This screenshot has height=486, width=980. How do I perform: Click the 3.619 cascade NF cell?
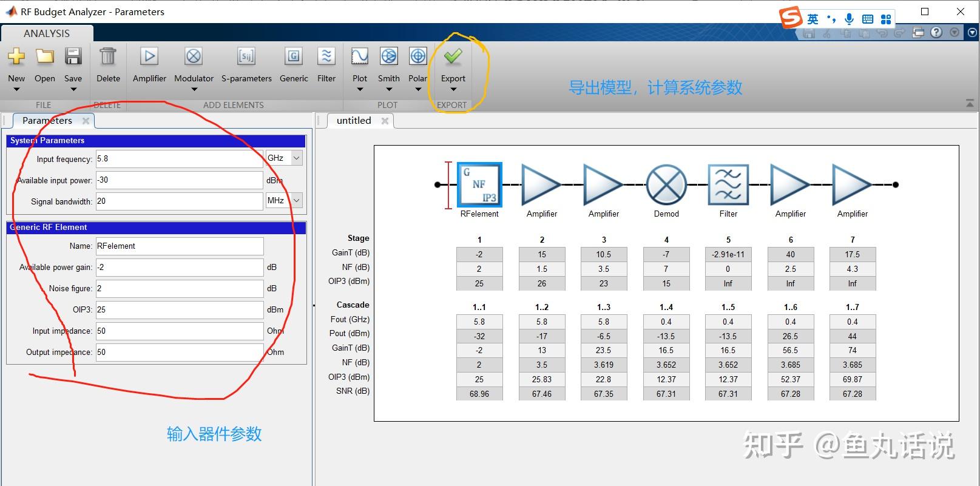(604, 365)
